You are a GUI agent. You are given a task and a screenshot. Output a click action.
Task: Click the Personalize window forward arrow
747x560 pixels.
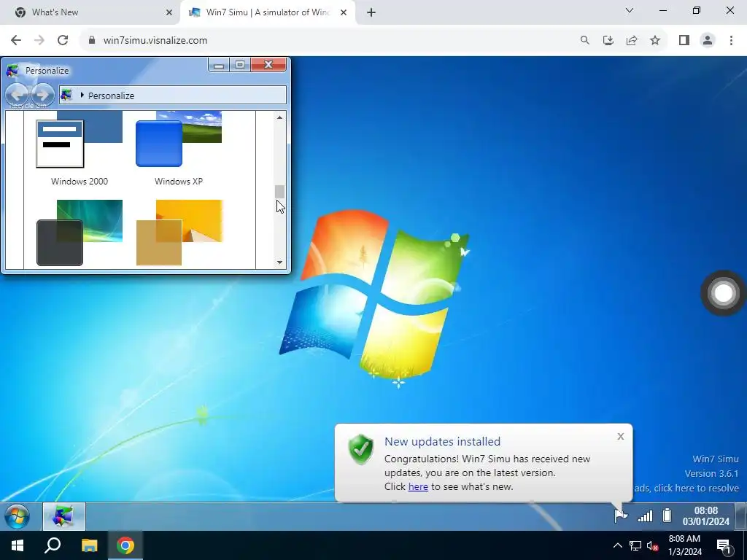pos(42,94)
